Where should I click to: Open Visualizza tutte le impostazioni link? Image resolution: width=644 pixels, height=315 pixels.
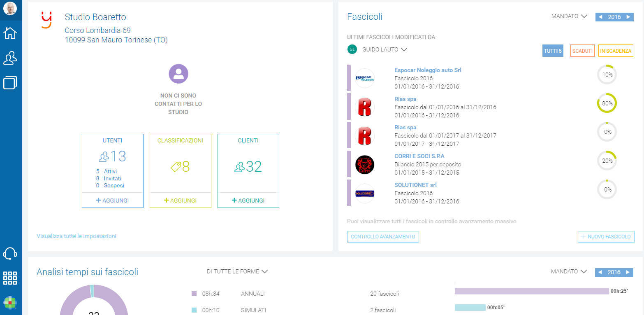tap(76, 236)
